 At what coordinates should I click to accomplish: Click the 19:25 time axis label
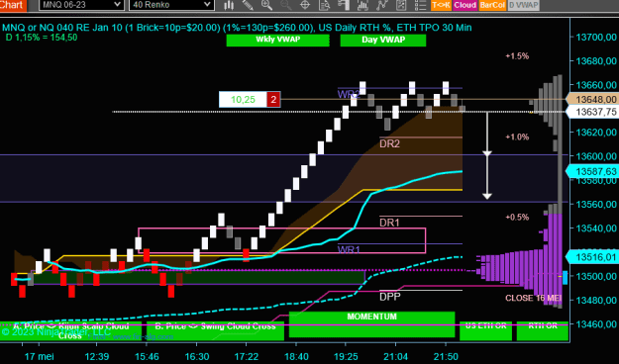[346, 356]
